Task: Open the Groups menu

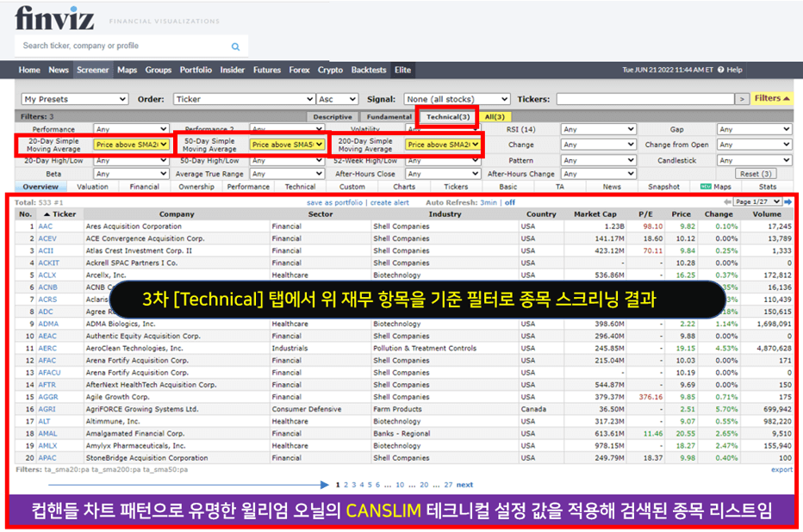Action: click(159, 70)
